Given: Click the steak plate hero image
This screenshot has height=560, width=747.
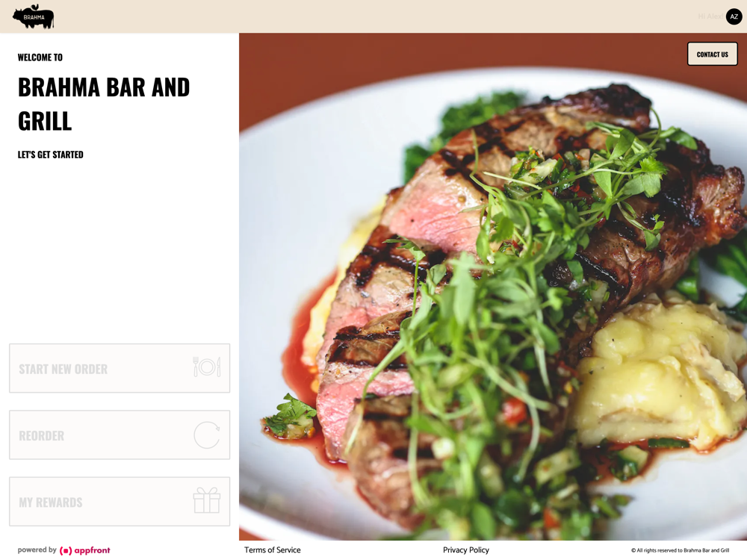Looking at the screenshot, I should (492, 287).
